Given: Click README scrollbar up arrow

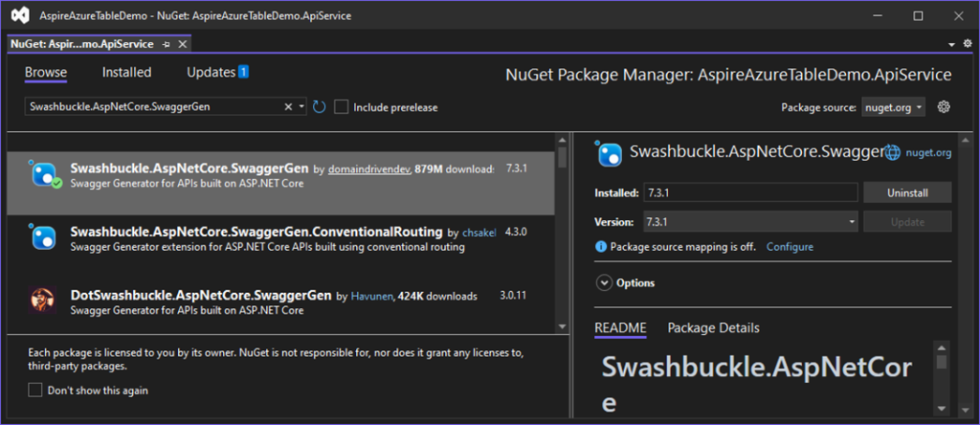Looking at the screenshot, I should point(942,347).
